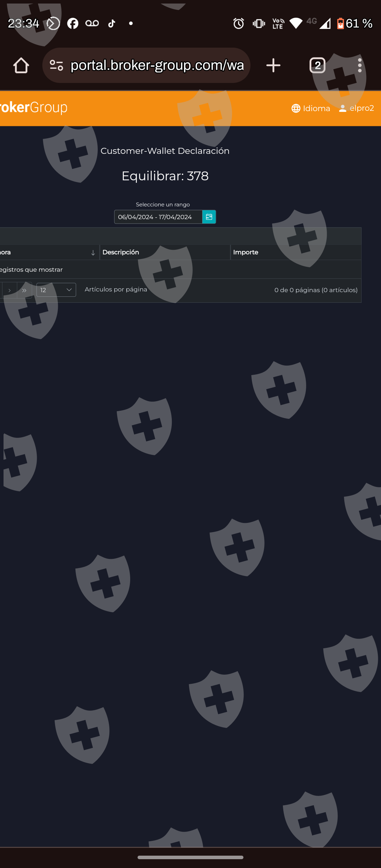
Task: Open the tab switcher showing 2 tabs
Action: click(317, 66)
